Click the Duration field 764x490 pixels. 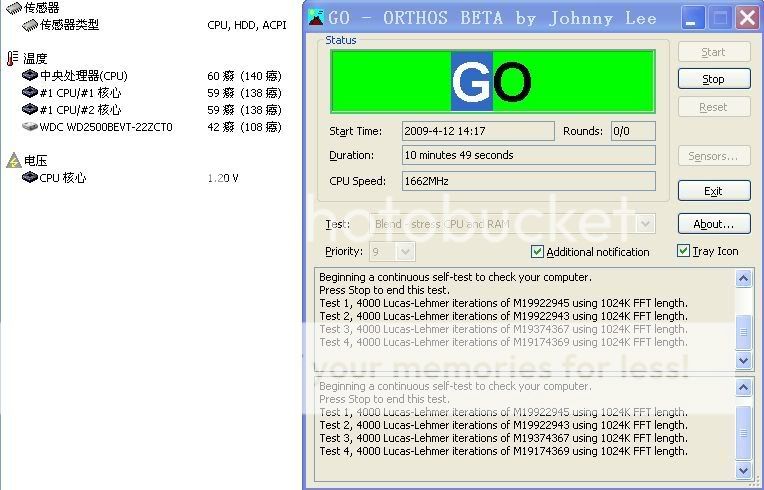pos(529,155)
